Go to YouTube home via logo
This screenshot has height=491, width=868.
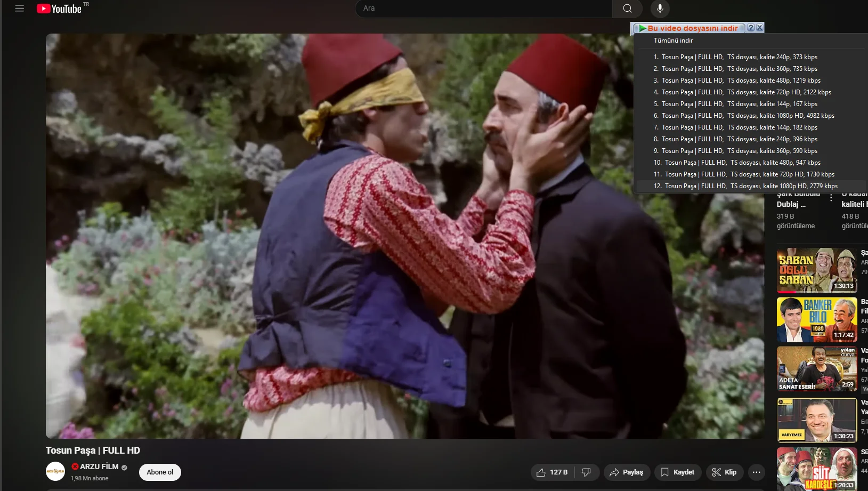59,9
